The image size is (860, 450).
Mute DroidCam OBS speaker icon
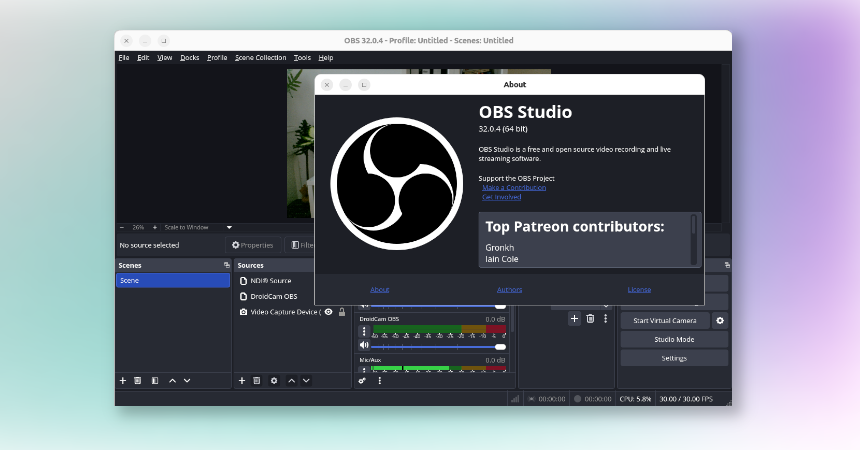tap(364, 346)
